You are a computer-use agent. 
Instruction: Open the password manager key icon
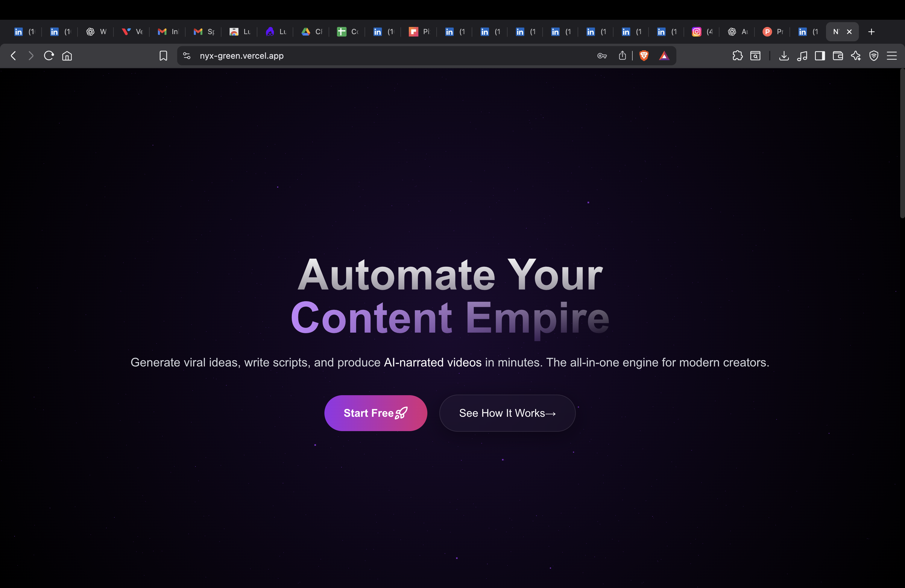coord(602,55)
